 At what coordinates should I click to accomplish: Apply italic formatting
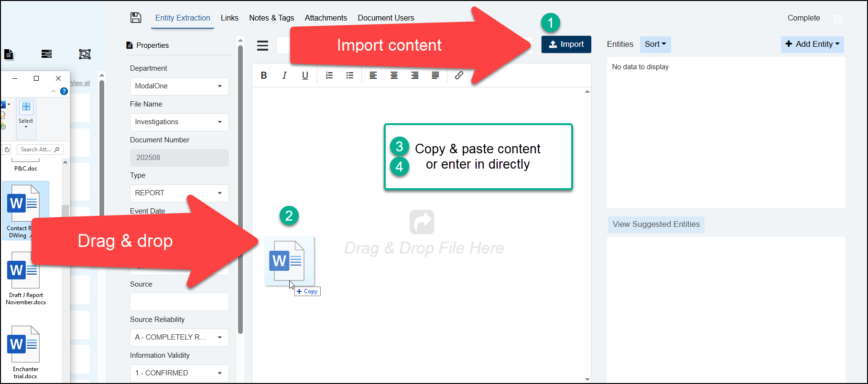284,75
